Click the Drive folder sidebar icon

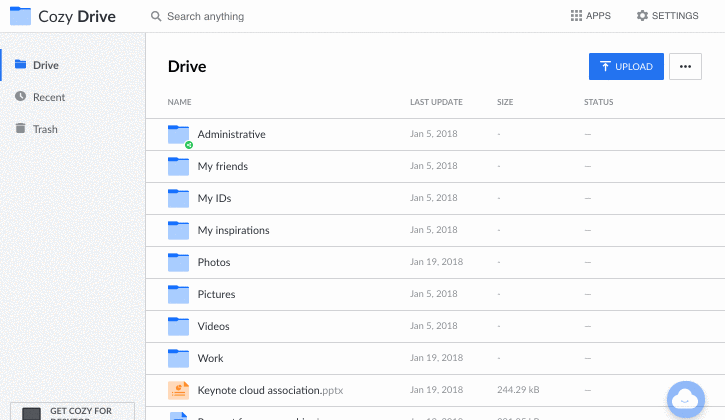click(x=20, y=64)
